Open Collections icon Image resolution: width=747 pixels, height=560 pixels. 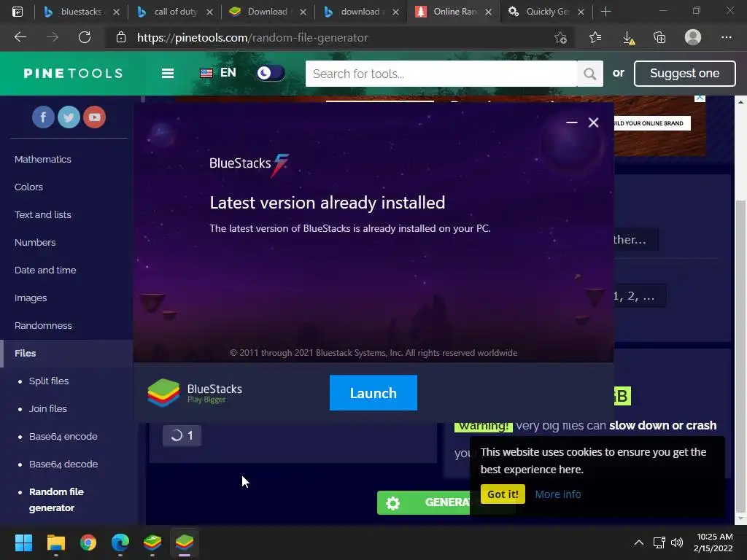point(659,37)
